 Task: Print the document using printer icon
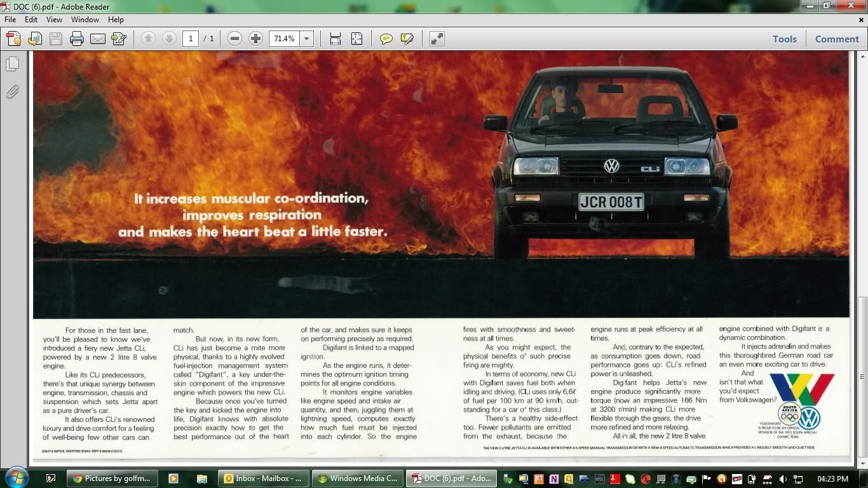(x=77, y=39)
